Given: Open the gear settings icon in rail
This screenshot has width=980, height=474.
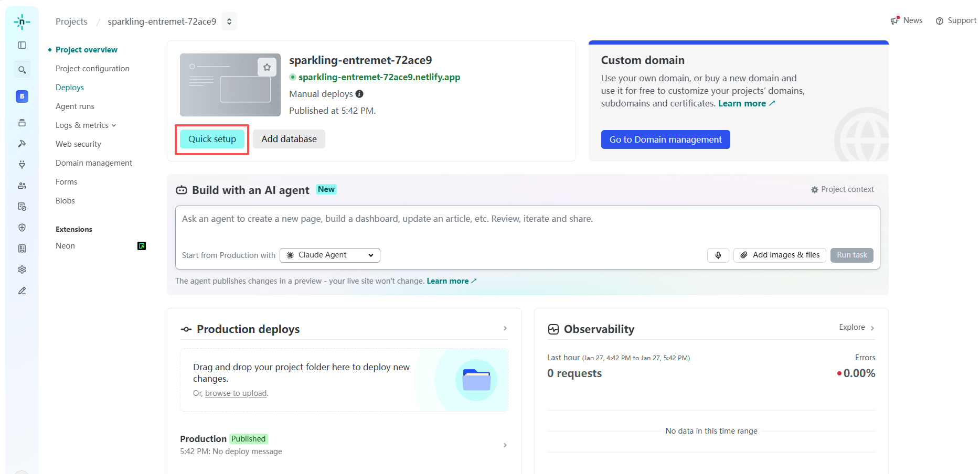Looking at the screenshot, I should pyautogui.click(x=22, y=270).
